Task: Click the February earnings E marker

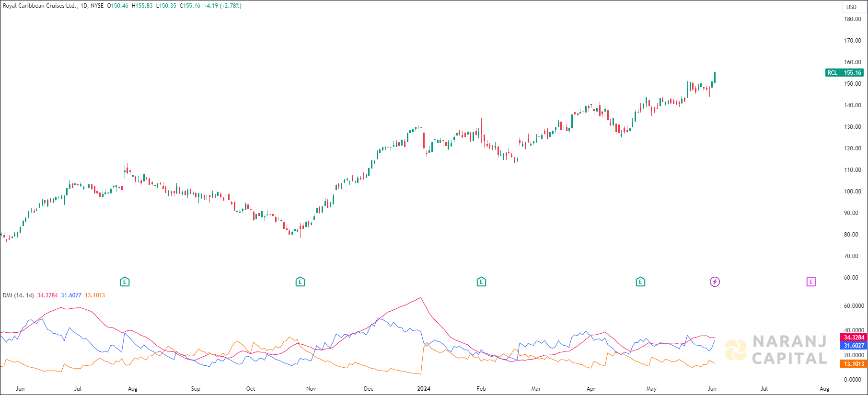Action: [x=481, y=282]
